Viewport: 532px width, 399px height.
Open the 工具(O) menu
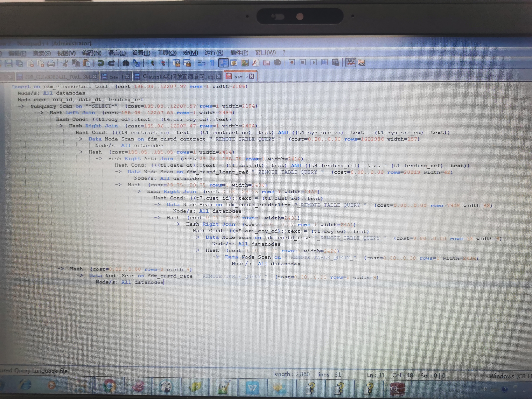click(x=167, y=53)
